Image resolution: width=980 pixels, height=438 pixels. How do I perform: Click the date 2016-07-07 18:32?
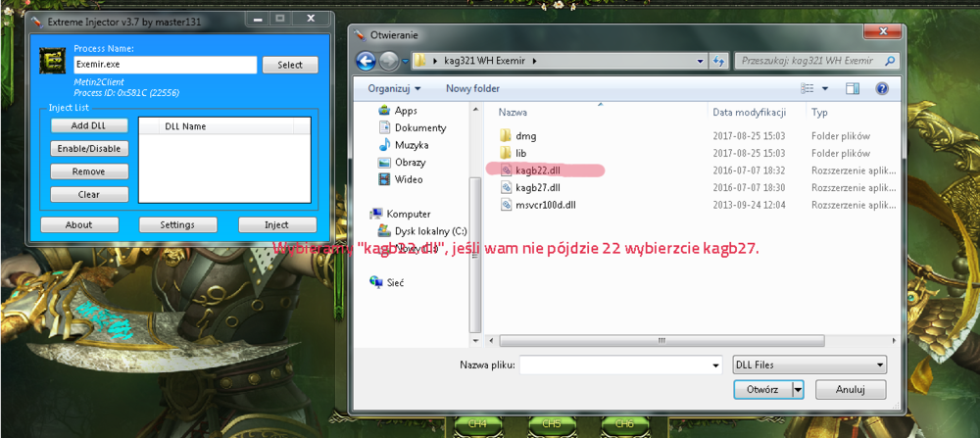[x=749, y=170]
